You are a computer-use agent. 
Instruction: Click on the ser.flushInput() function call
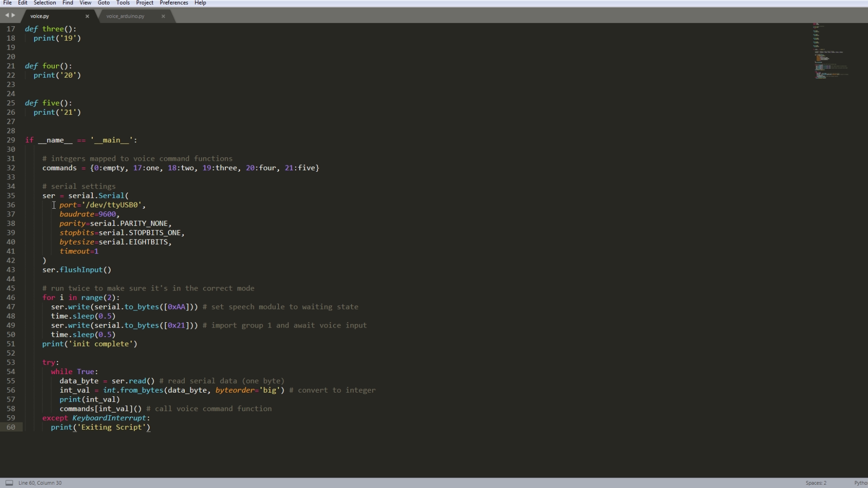(76, 269)
